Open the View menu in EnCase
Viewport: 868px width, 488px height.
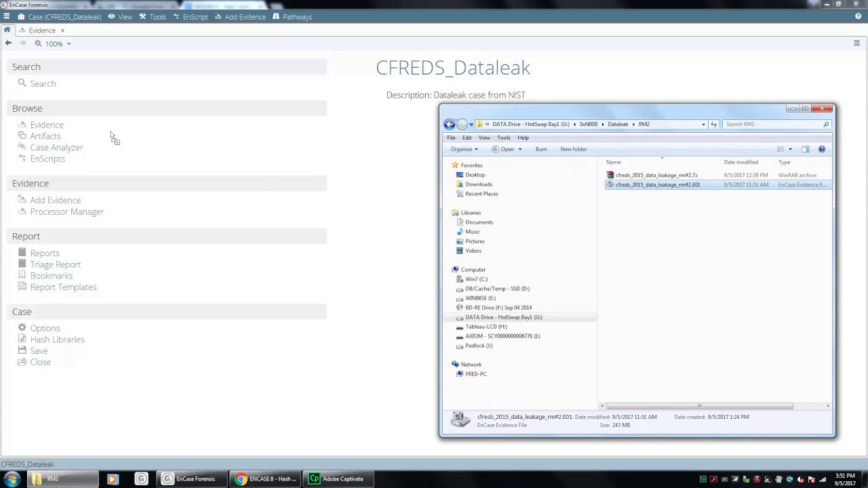(121, 17)
